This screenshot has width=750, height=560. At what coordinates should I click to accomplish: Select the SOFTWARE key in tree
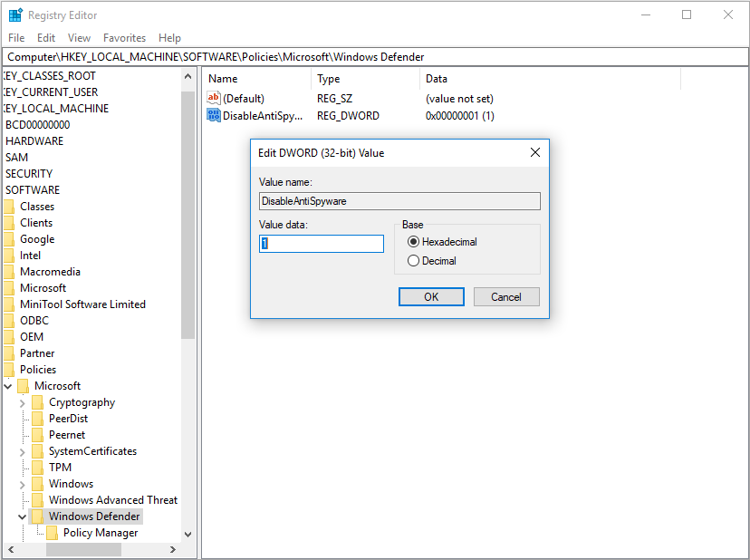33,190
